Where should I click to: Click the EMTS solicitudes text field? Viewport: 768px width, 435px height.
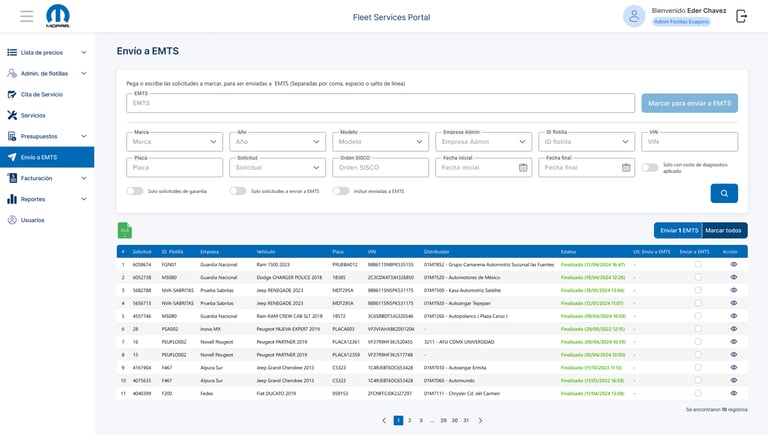(382, 103)
